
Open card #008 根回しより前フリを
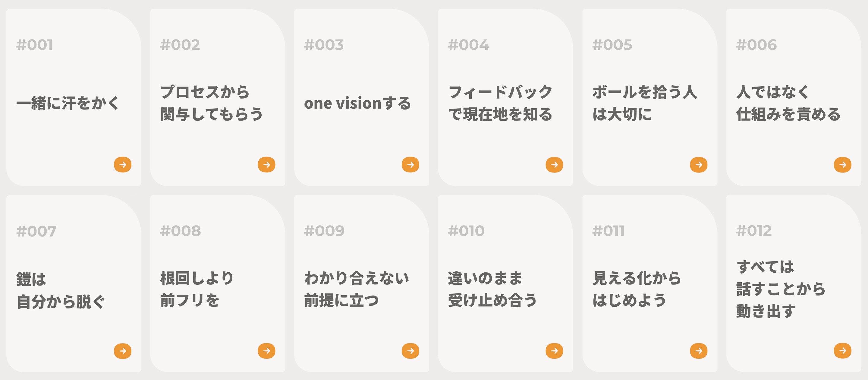[x=217, y=287]
